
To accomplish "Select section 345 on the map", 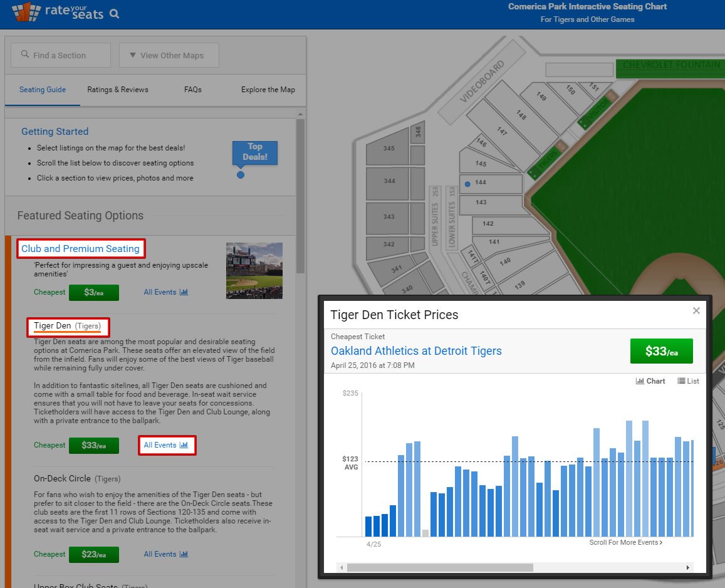I will pos(388,148).
